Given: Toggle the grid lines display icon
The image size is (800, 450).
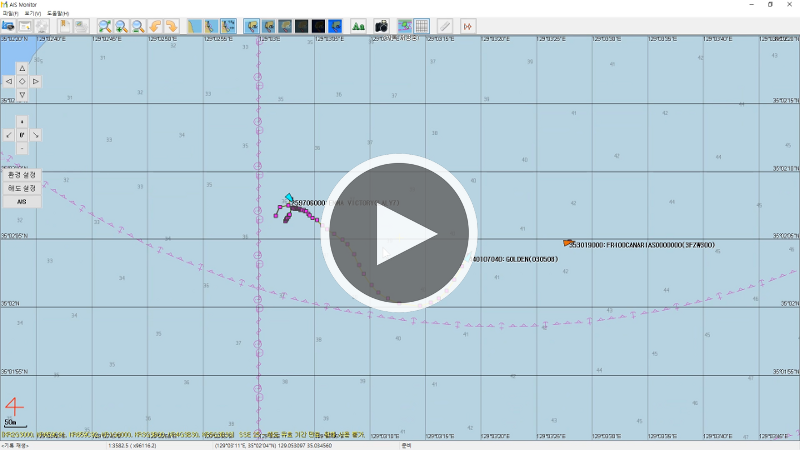Looking at the screenshot, I should click(421, 25).
